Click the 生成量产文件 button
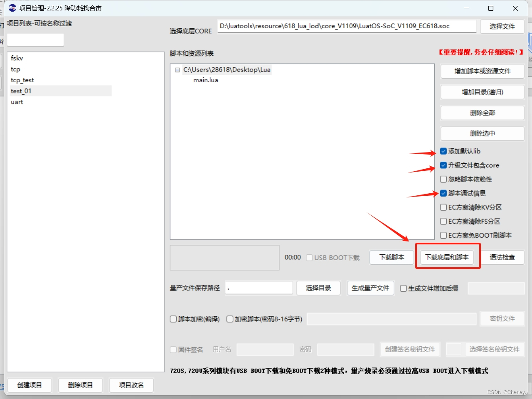The image size is (532, 399). [x=370, y=288]
